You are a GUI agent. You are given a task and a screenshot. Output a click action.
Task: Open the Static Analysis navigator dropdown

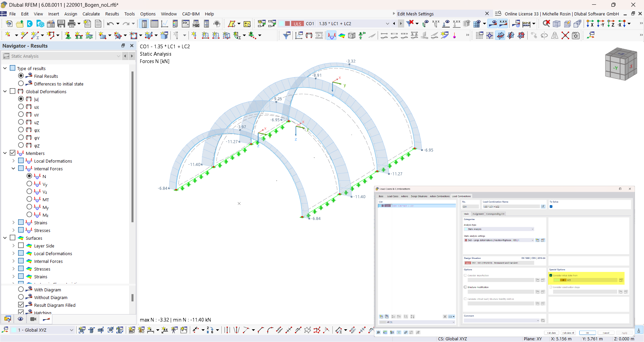click(62, 56)
